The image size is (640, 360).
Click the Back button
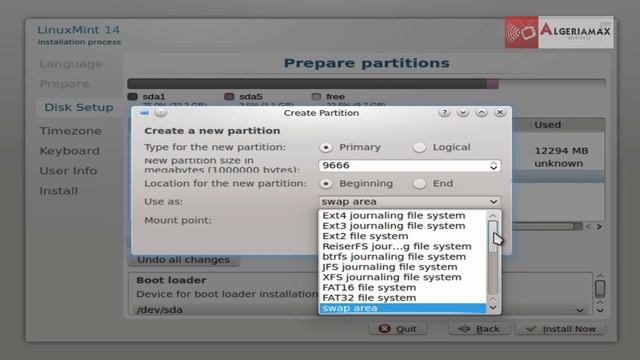(x=479, y=329)
